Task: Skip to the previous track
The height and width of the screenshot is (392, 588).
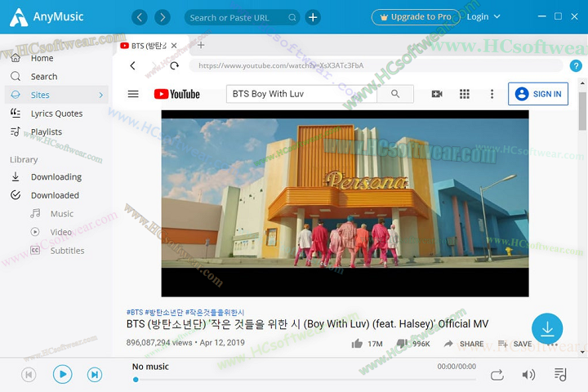Action: click(29, 374)
